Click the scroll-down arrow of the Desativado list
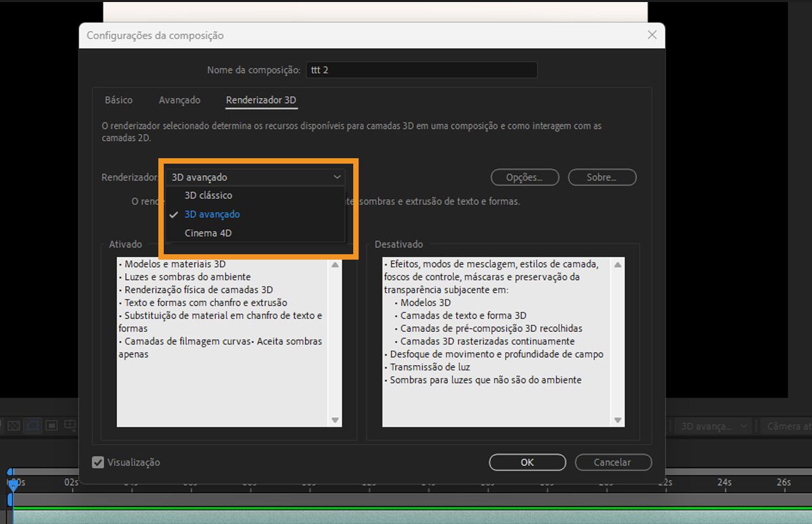812x524 pixels. pyautogui.click(x=617, y=420)
